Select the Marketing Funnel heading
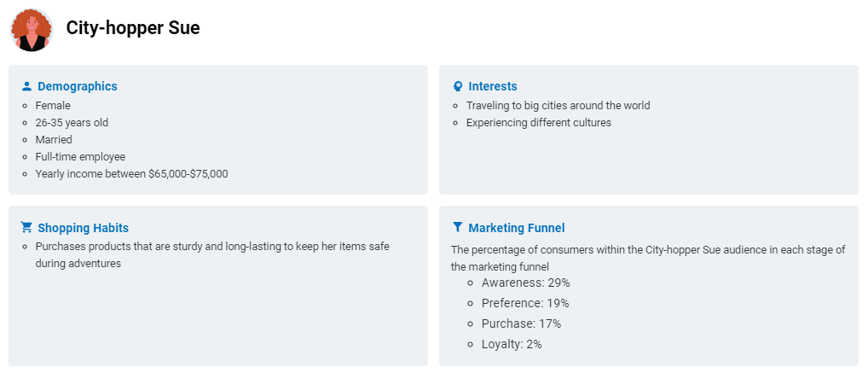Screen dimensions: 868x373 pos(517,228)
